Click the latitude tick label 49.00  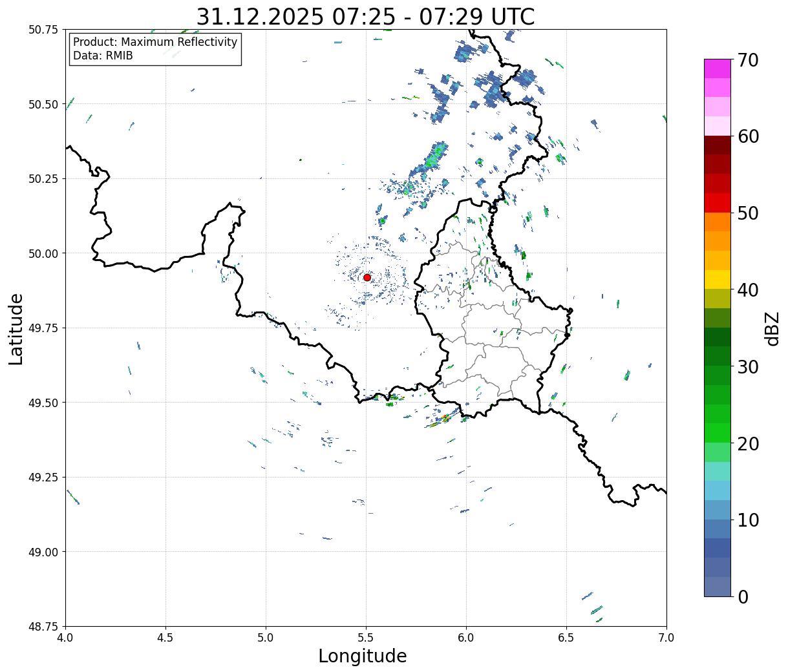43,552
